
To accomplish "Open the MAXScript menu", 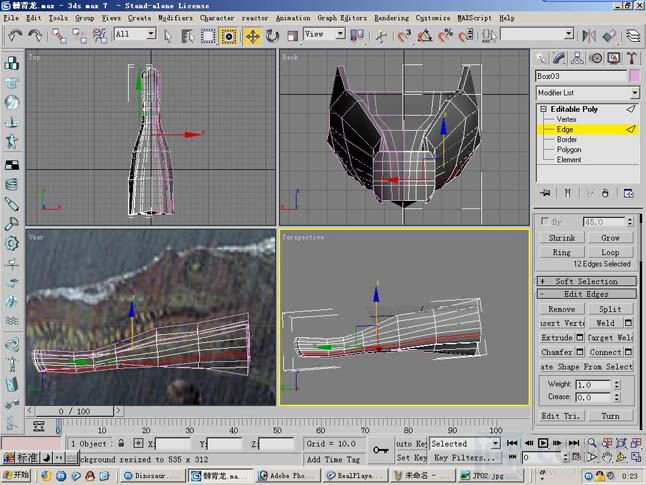I will click(475, 18).
